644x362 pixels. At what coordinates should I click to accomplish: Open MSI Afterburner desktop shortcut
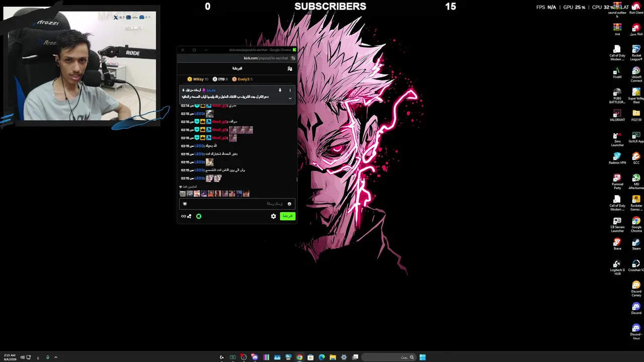636,182
